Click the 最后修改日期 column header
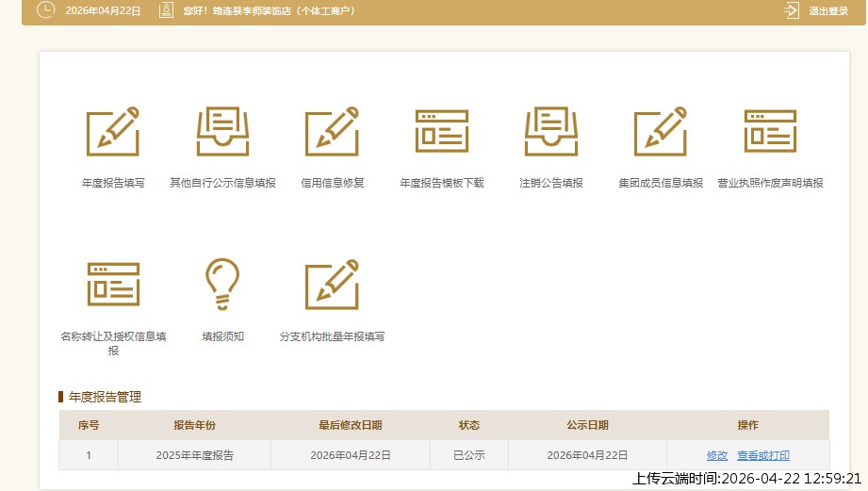 click(351, 425)
